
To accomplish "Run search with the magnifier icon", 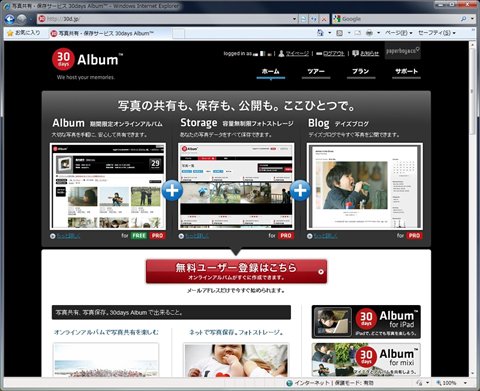I will coord(464,19).
